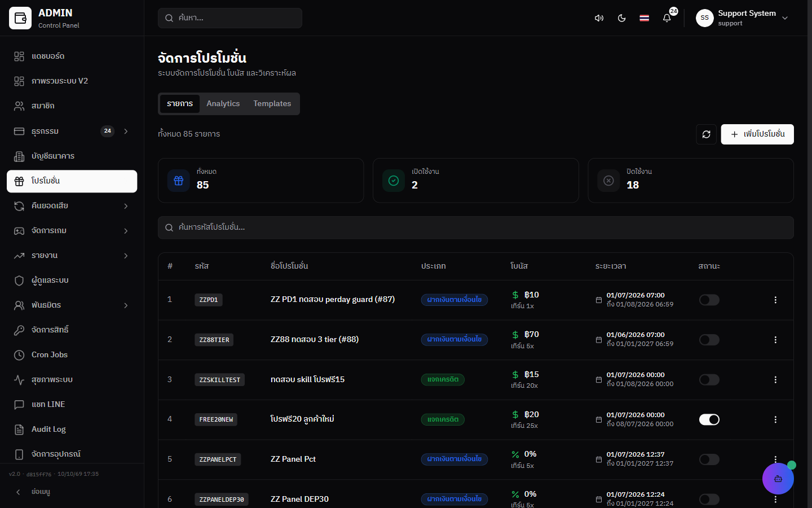Click the refresh promotions list icon
812x508 pixels.
(x=707, y=134)
